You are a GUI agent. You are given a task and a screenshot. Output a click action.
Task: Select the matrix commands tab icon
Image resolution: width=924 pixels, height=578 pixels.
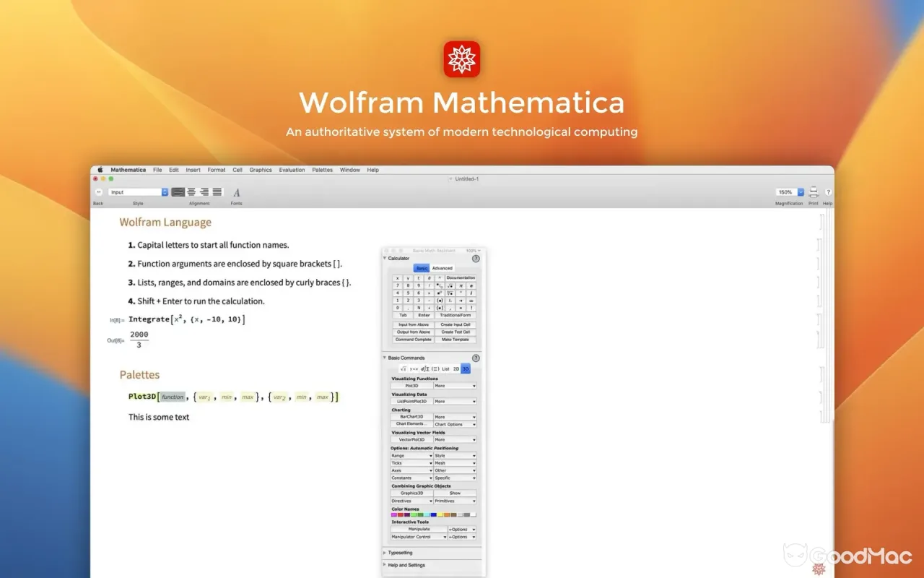click(x=435, y=368)
